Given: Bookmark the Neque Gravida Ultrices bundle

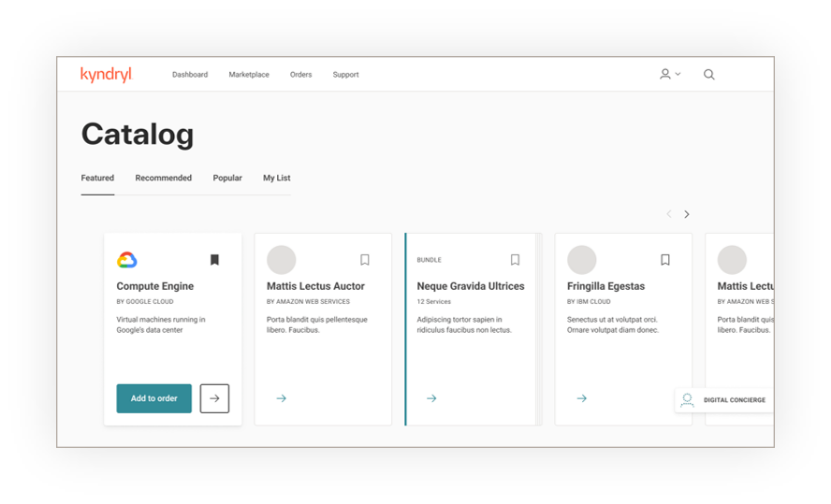Looking at the screenshot, I should click(515, 260).
